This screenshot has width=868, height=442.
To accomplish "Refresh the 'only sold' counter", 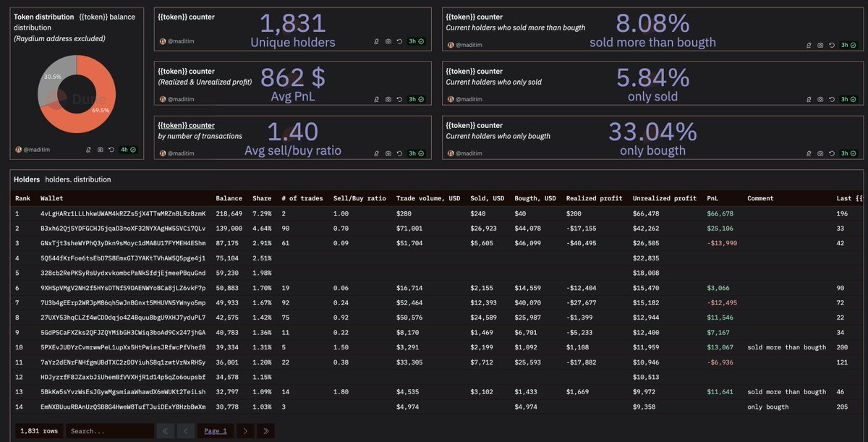I will (833, 99).
